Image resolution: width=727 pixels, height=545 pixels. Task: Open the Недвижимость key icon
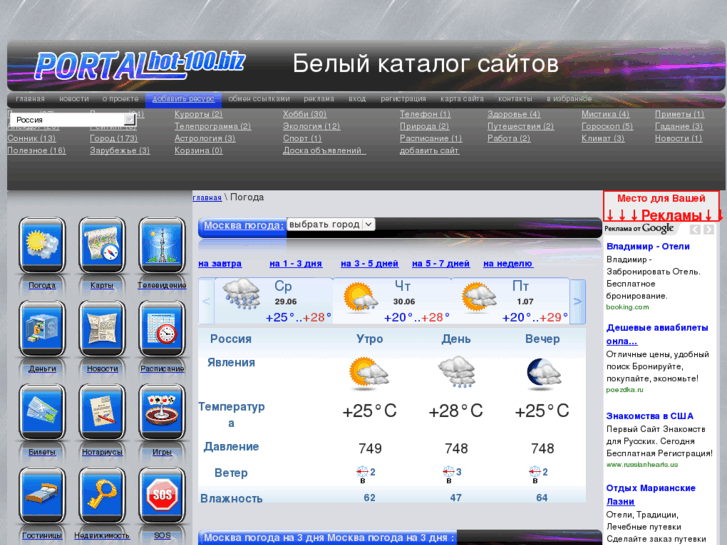102,495
